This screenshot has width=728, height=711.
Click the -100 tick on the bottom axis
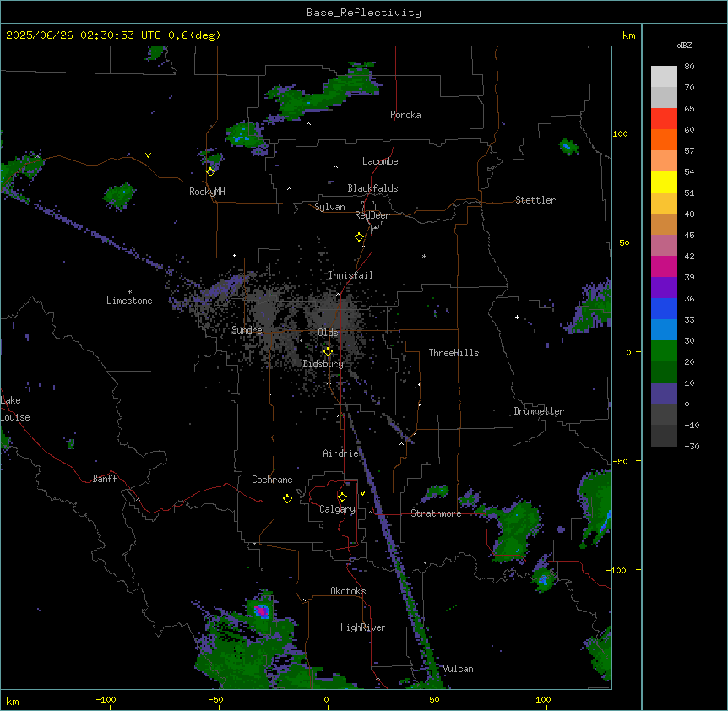(106, 699)
